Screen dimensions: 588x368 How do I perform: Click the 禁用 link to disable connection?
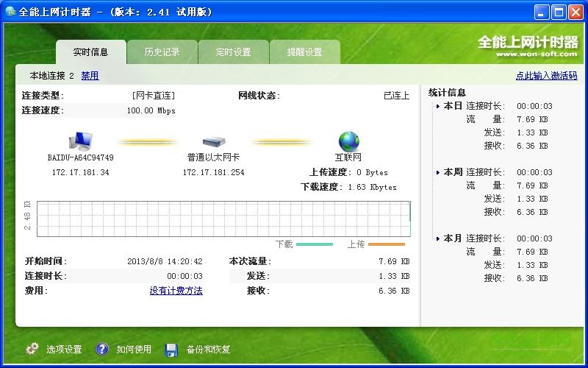tap(90, 76)
